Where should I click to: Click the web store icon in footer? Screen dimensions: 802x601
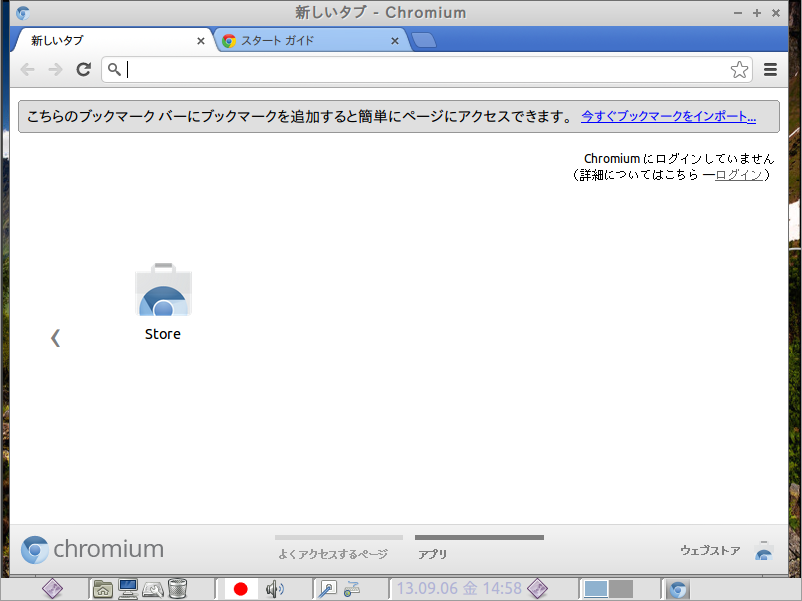(764, 551)
